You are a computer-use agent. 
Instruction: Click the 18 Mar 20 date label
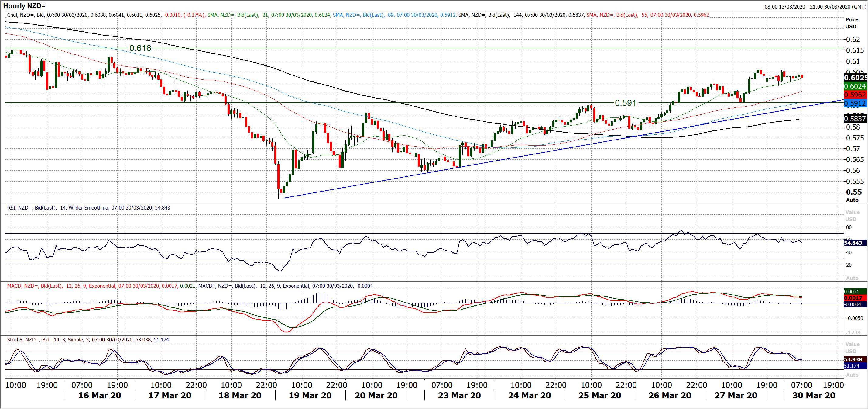(240, 396)
